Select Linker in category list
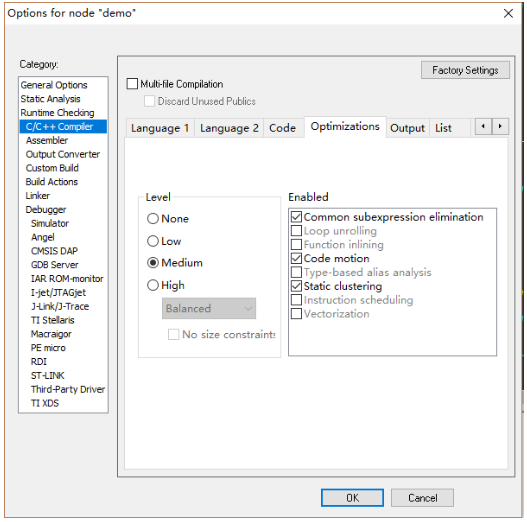 pyautogui.click(x=38, y=196)
